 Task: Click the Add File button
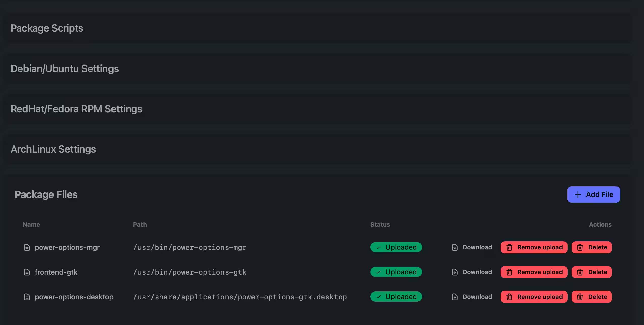click(593, 194)
